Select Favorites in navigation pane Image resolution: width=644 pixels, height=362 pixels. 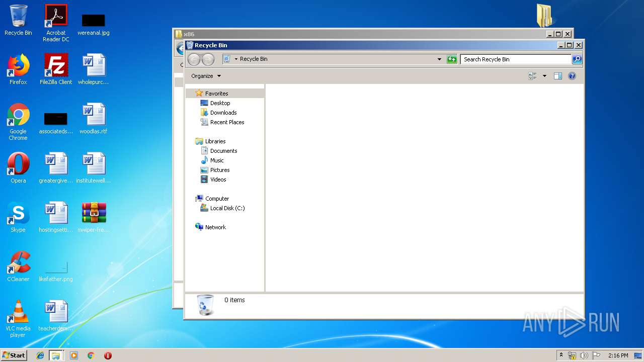[x=216, y=94]
